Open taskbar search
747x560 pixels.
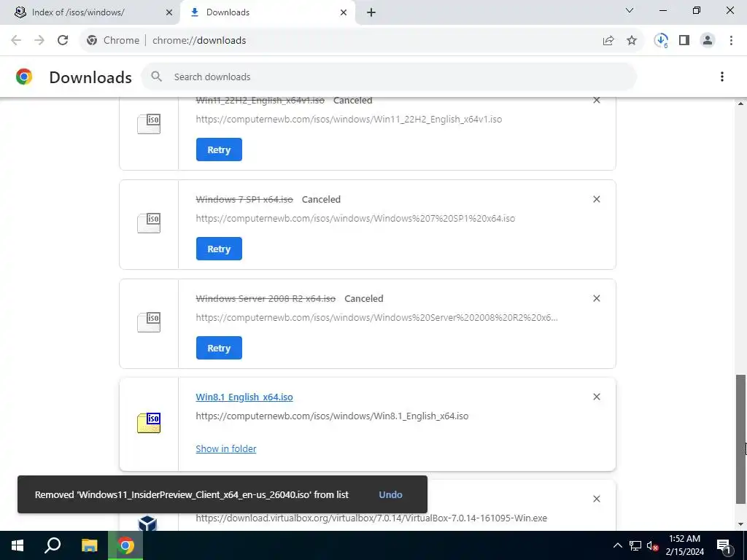pyautogui.click(x=53, y=545)
